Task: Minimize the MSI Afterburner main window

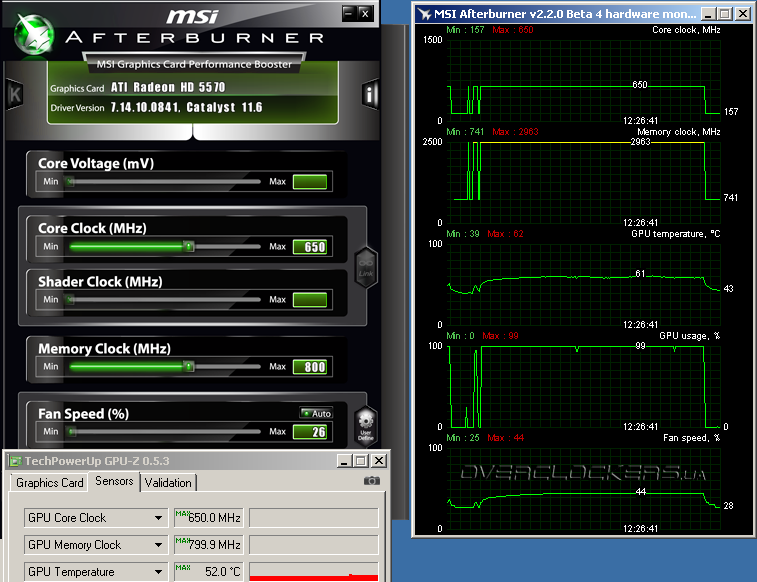Action: pos(349,14)
